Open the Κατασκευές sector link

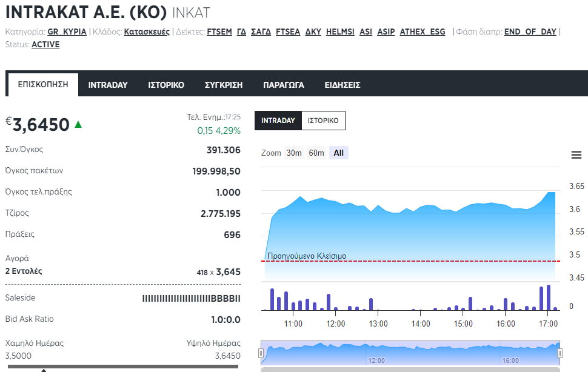pos(147,32)
